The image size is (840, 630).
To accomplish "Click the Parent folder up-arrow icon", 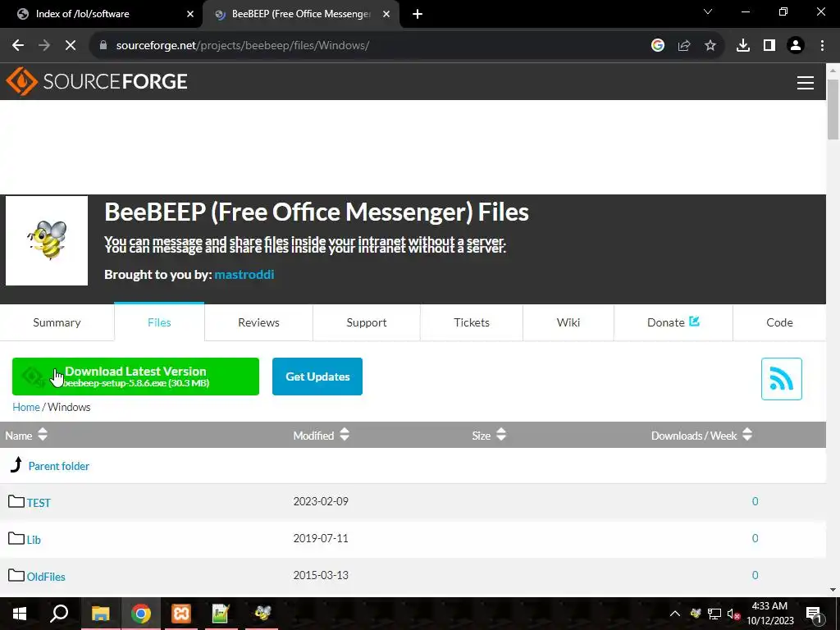I will pos(16,464).
